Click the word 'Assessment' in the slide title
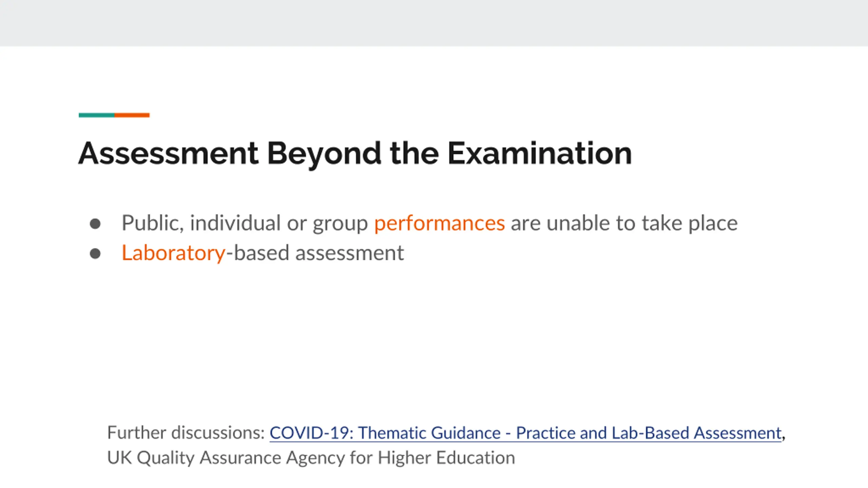The image size is (868, 488). 169,153
